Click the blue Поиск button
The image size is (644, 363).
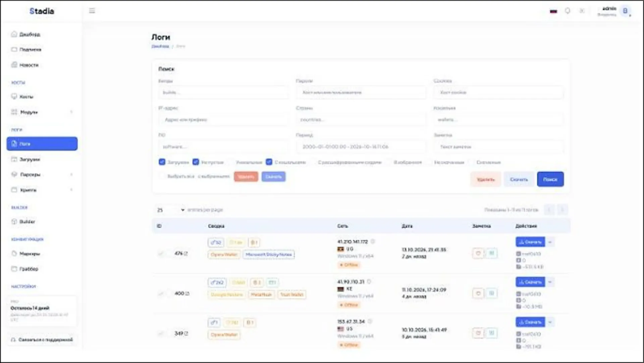pos(550,179)
